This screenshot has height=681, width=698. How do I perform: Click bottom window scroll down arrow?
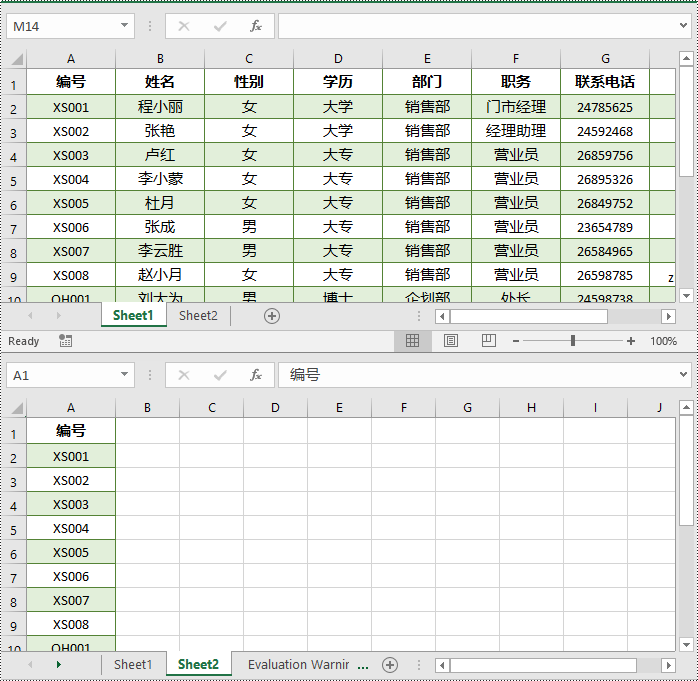pyautogui.click(x=686, y=644)
